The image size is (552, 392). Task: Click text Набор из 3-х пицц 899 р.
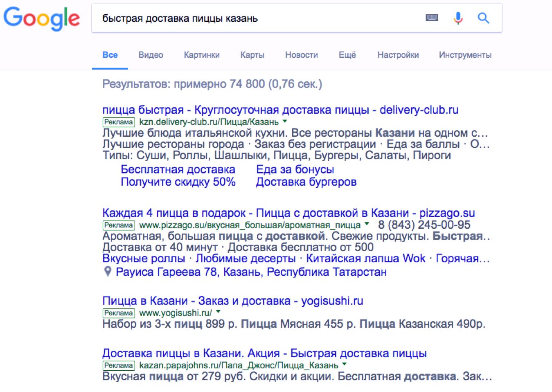click(x=170, y=324)
